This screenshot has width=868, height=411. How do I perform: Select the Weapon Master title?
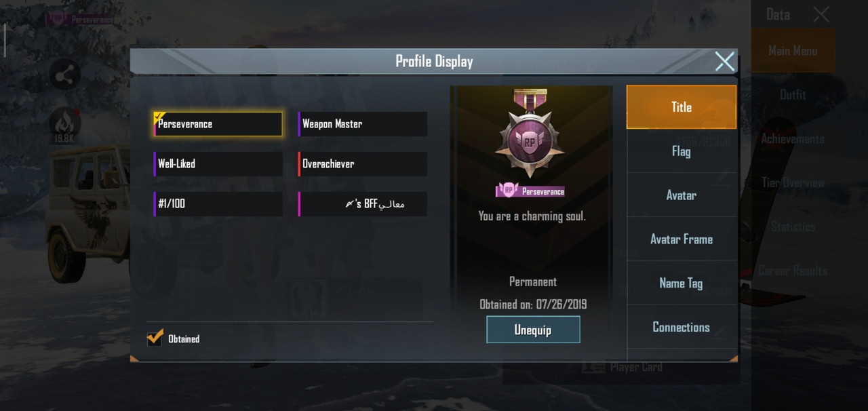pos(363,124)
